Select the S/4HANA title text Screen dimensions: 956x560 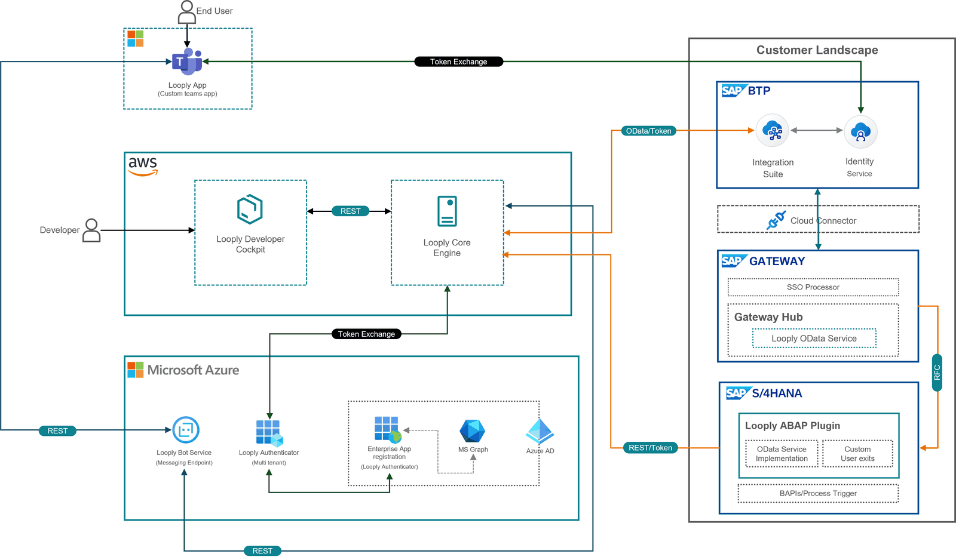[x=777, y=393]
